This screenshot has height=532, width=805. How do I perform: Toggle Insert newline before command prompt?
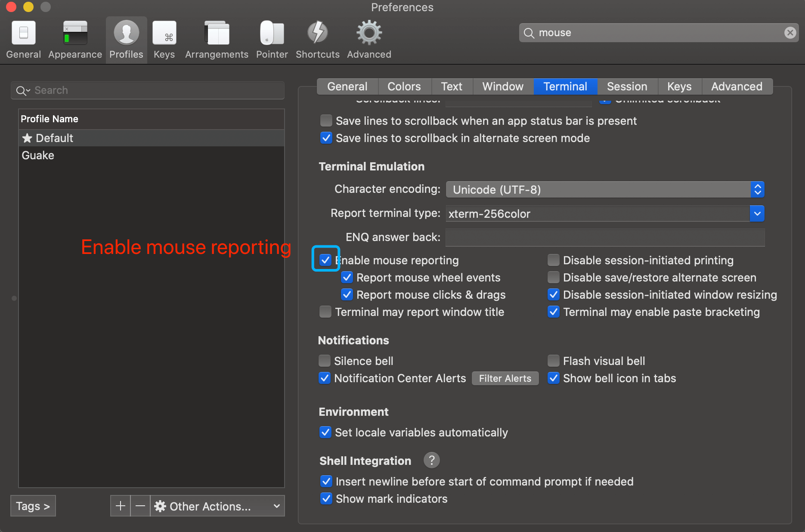pyautogui.click(x=326, y=481)
